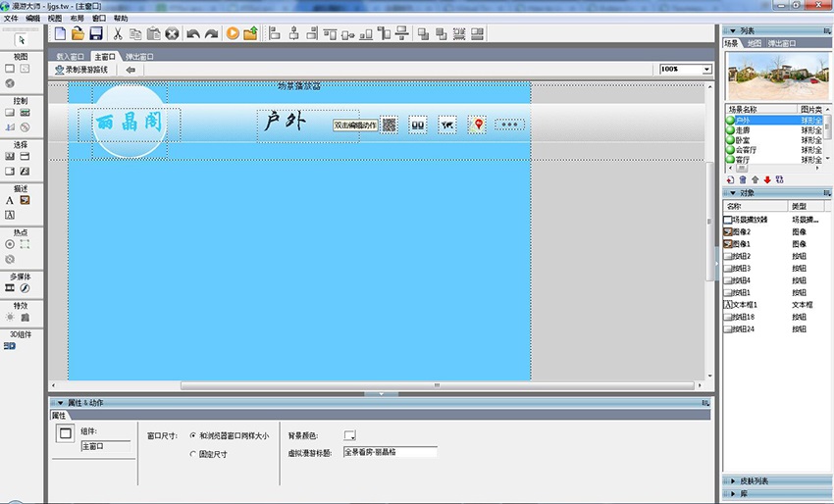Select the '固定尺寸' radio button

(x=192, y=454)
